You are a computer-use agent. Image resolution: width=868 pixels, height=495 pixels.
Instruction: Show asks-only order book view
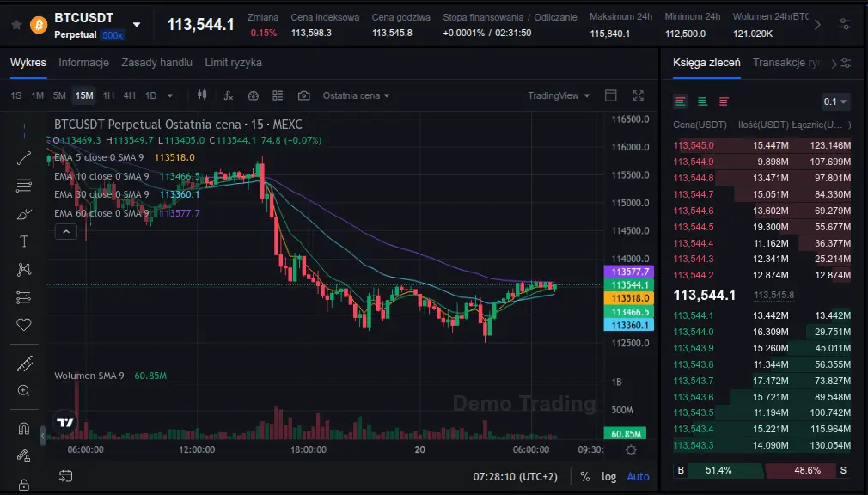(724, 101)
